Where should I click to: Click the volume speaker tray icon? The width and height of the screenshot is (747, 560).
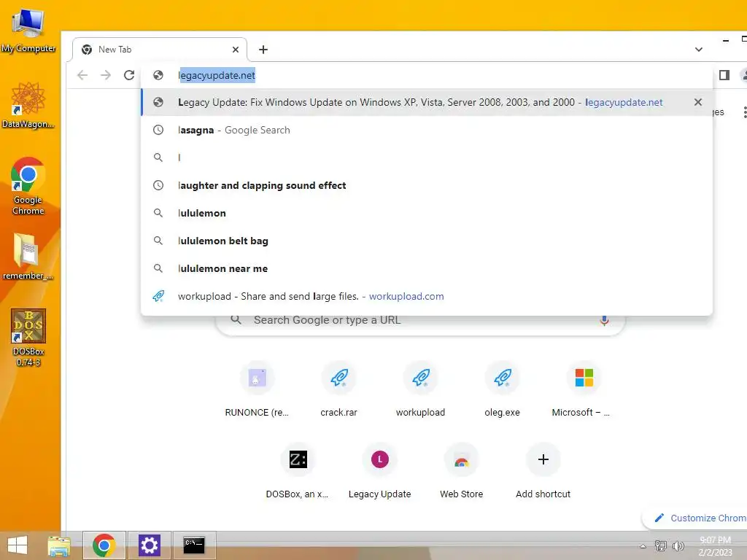click(678, 545)
